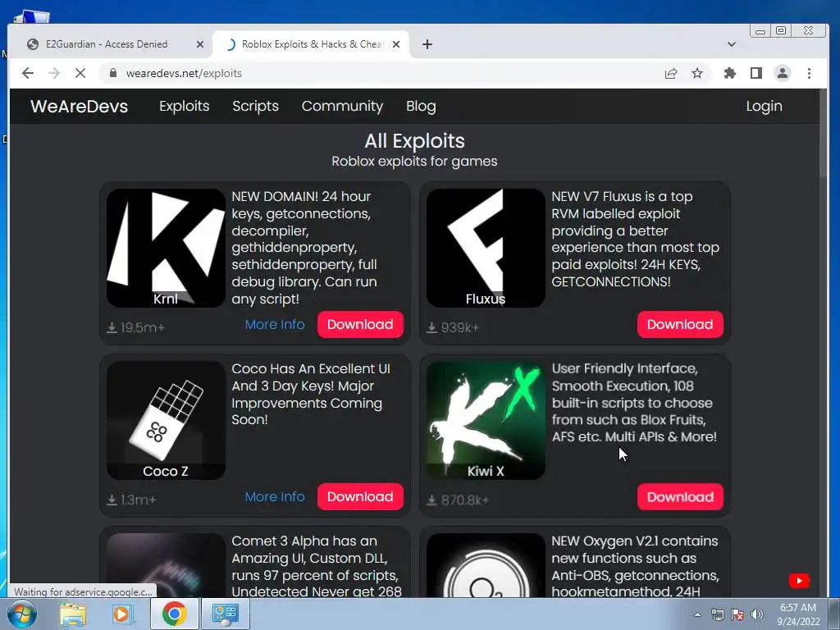The image size is (840, 630).
Task: Click the Chrome taskbar icon
Action: tap(174, 614)
